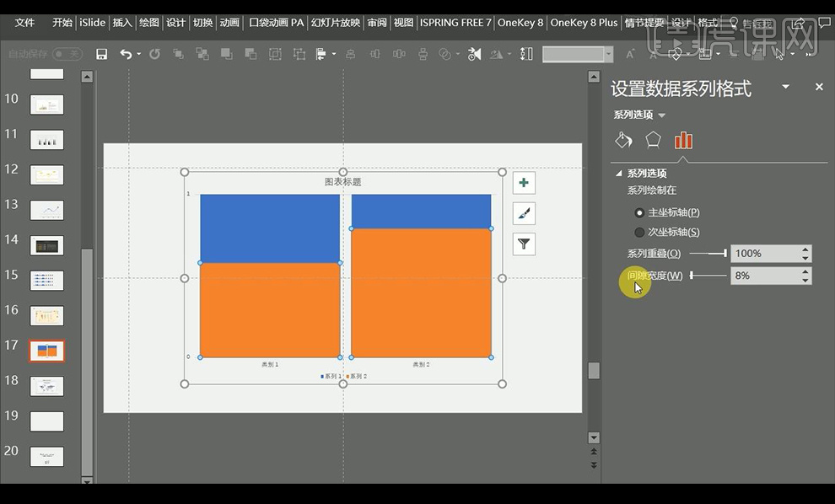This screenshot has height=504, width=835.
Task: Open the 插入 ribbon tab
Action: 122,23
